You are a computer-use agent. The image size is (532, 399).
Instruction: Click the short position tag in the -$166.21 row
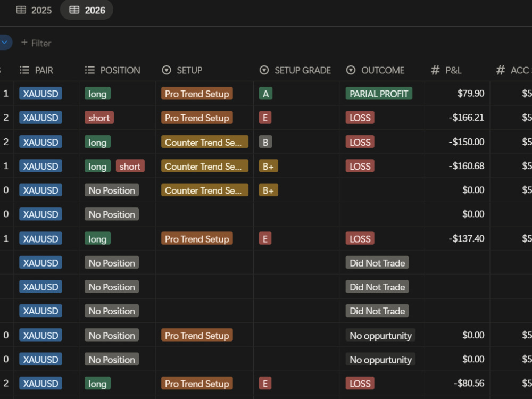(x=99, y=118)
